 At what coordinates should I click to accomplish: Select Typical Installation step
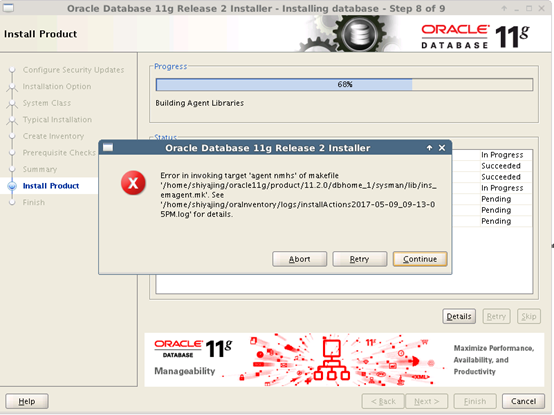pos(57,120)
